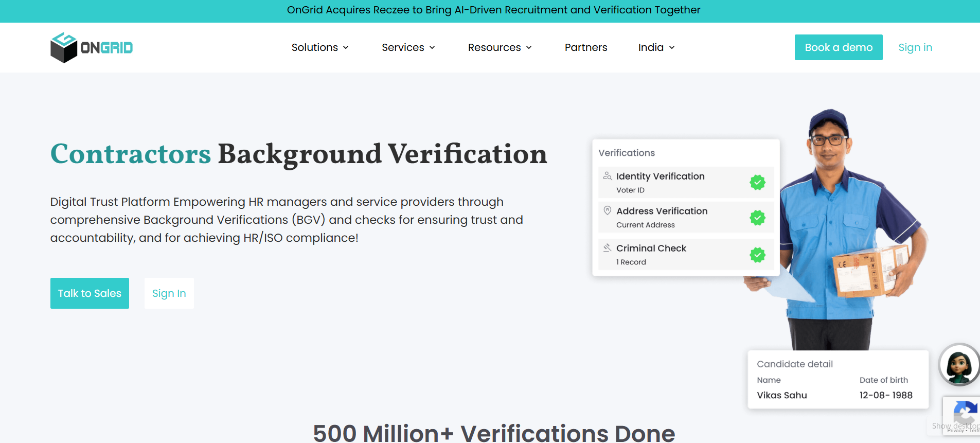Screen dimensions: 980x443
Task: Expand the Resources dropdown menu
Action: click(x=500, y=47)
